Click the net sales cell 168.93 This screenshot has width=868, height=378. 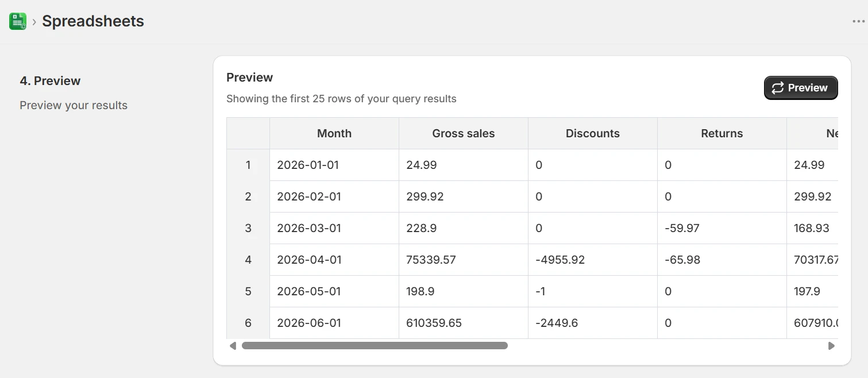pos(812,228)
